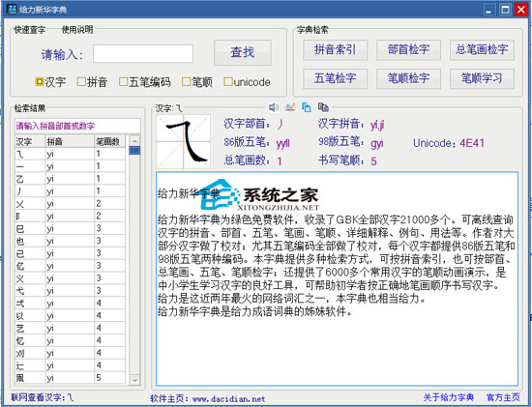Click the stroke-order character preview image
This screenshot has width=532, height=407.
pos(183,141)
